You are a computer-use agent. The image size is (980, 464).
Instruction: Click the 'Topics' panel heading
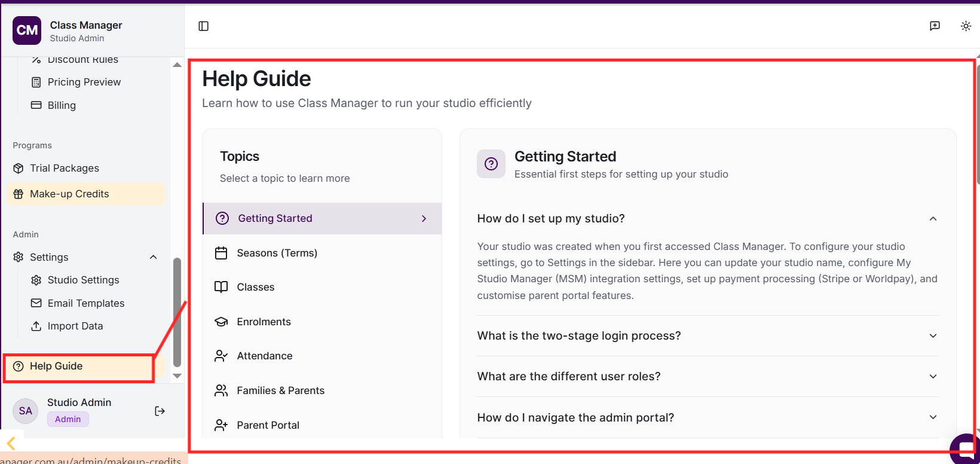tap(240, 157)
